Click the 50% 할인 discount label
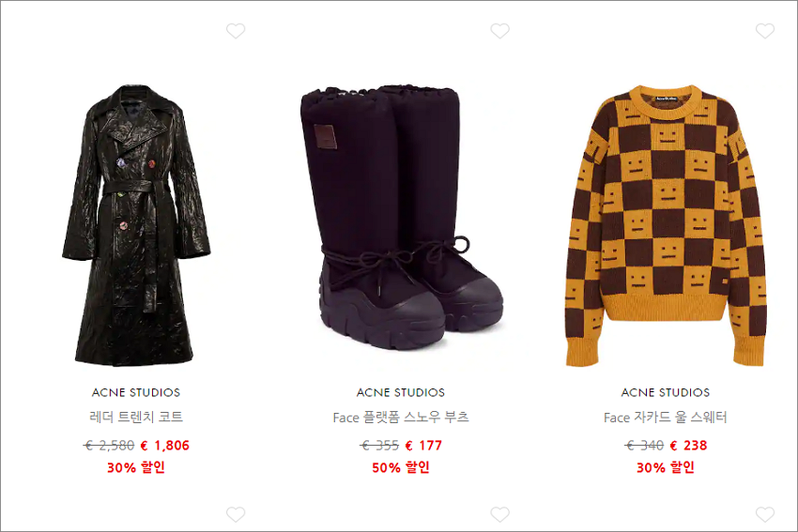 [401, 467]
